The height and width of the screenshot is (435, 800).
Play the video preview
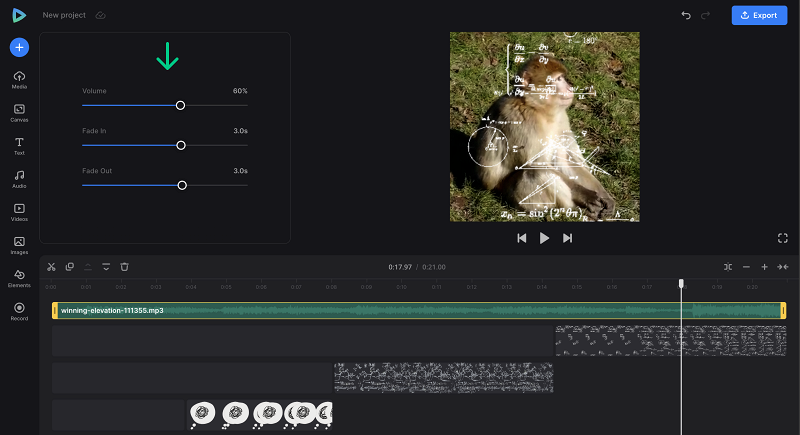tap(544, 238)
